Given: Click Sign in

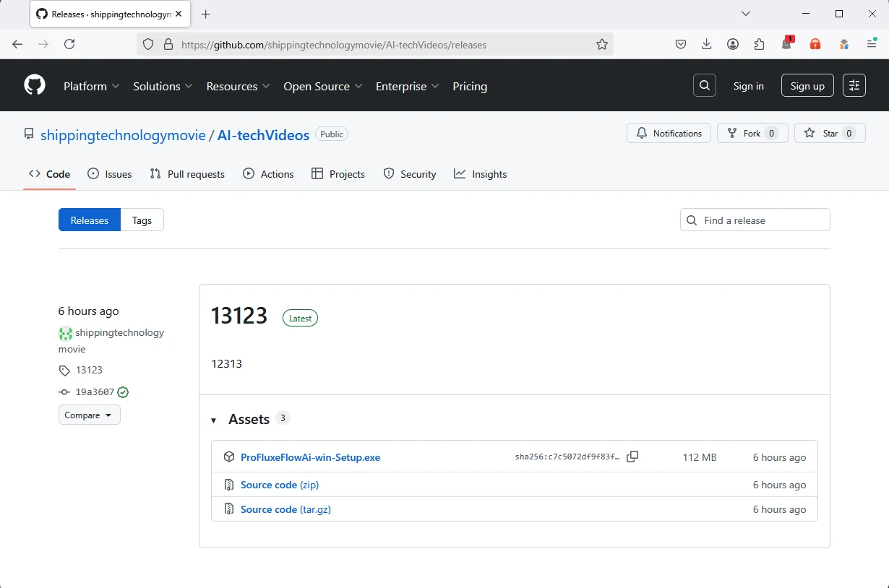Looking at the screenshot, I should [748, 86].
